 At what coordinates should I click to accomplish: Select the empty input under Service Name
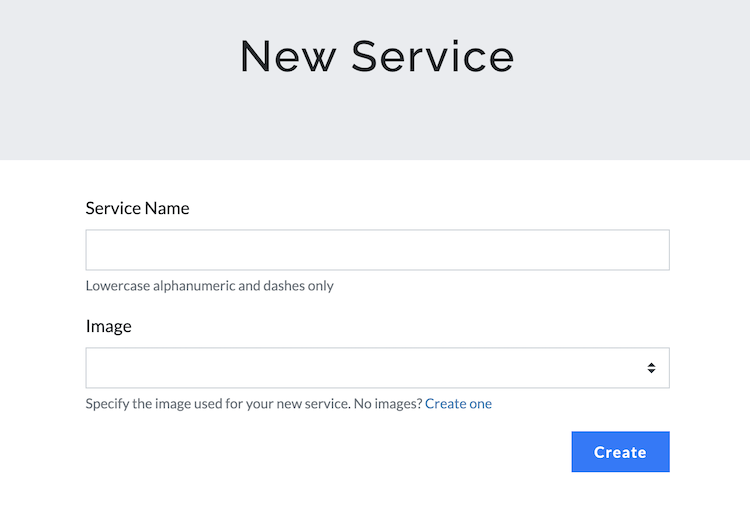coord(377,250)
